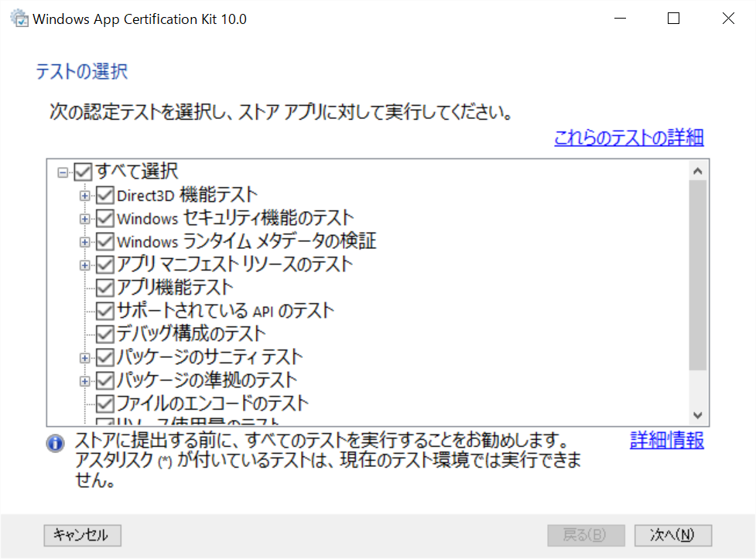Collapse the すべて選択 tree root
756x559 pixels.
(63, 172)
